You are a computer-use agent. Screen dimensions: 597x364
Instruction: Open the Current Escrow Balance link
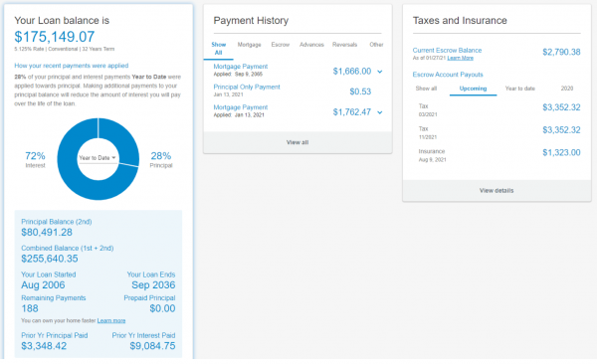[x=447, y=51]
